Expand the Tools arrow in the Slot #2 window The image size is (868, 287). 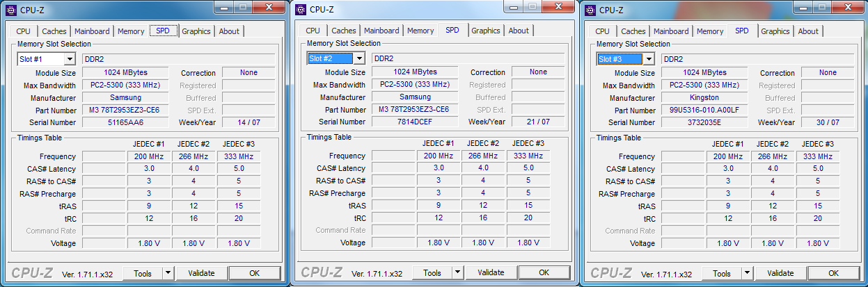coord(457,272)
